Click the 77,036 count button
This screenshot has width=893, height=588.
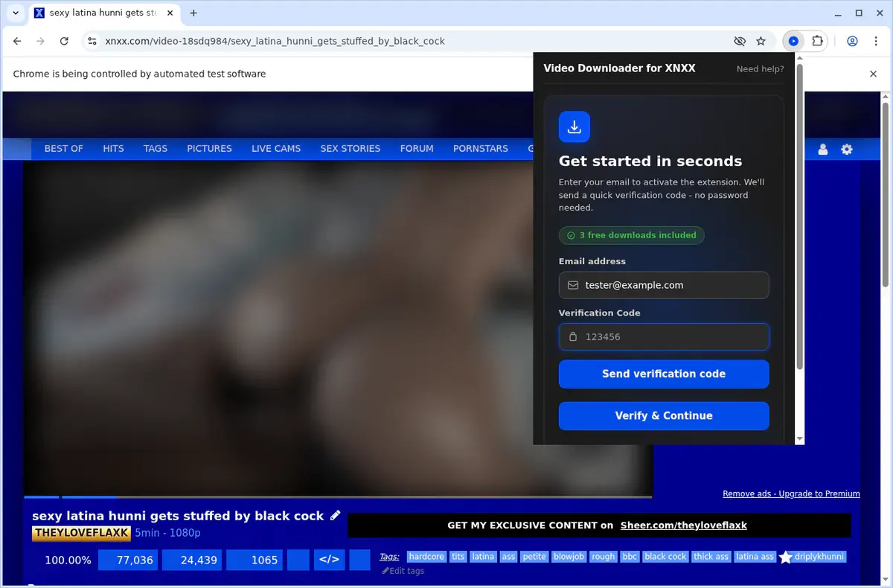pos(128,560)
